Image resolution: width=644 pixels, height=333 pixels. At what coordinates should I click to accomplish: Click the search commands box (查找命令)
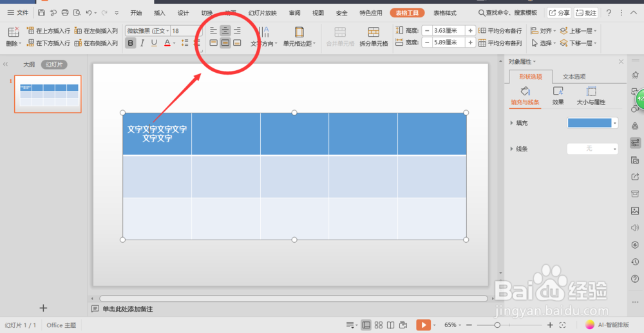pyautogui.click(x=507, y=13)
